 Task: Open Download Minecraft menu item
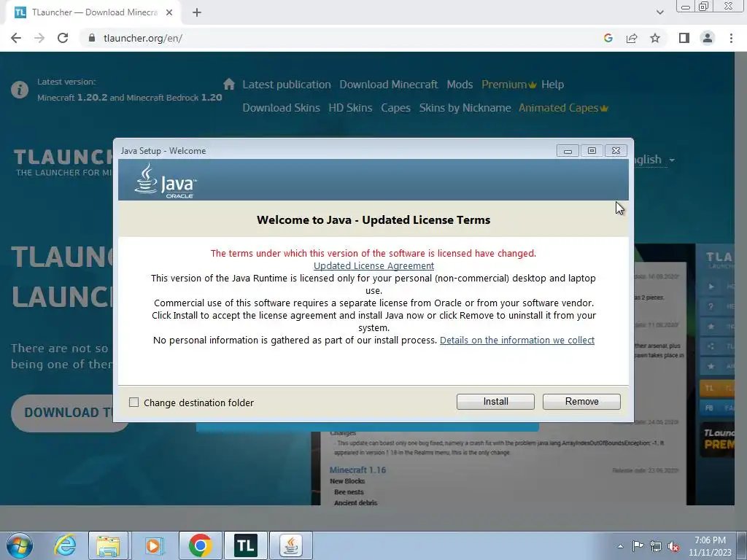[x=388, y=85]
